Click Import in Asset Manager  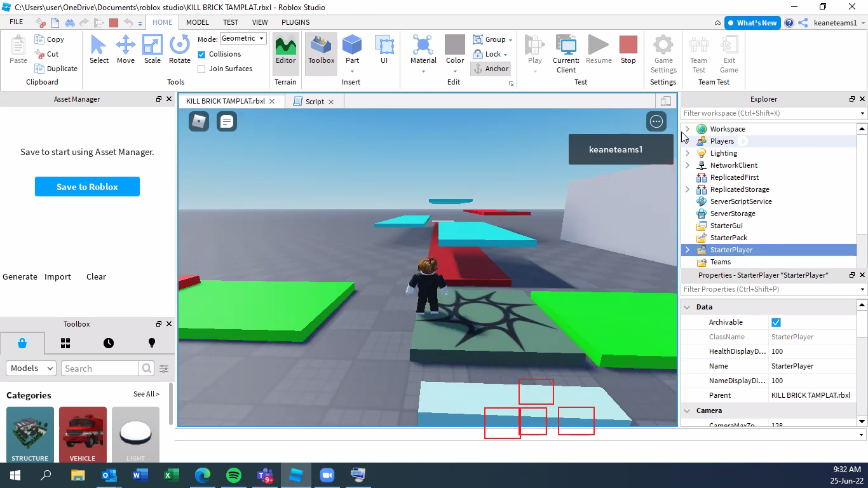tap(58, 276)
